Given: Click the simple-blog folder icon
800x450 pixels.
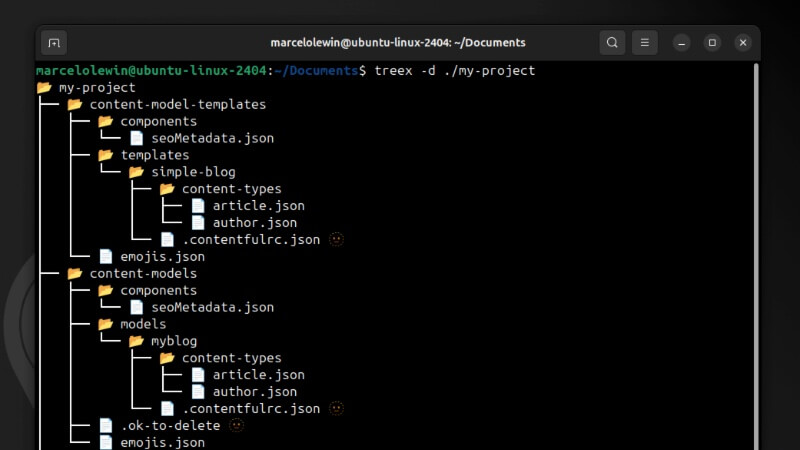Looking at the screenshot, I should 137,172.
